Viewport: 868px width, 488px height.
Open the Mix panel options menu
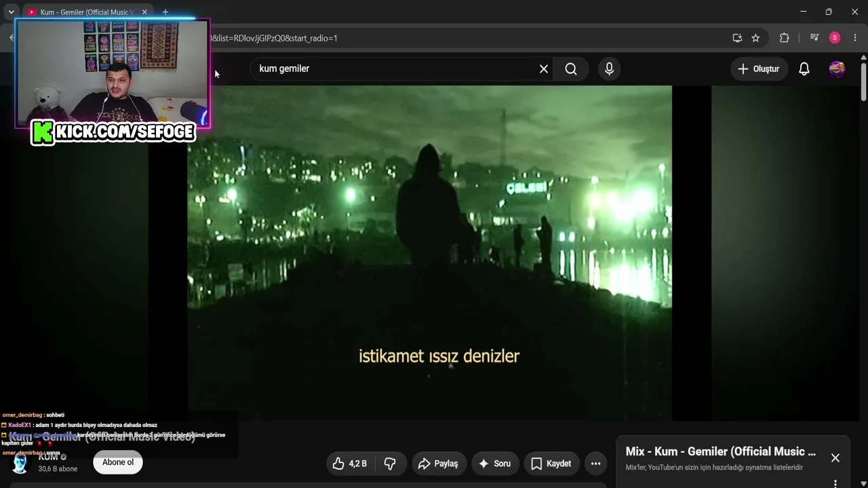(x=835, y=483)
